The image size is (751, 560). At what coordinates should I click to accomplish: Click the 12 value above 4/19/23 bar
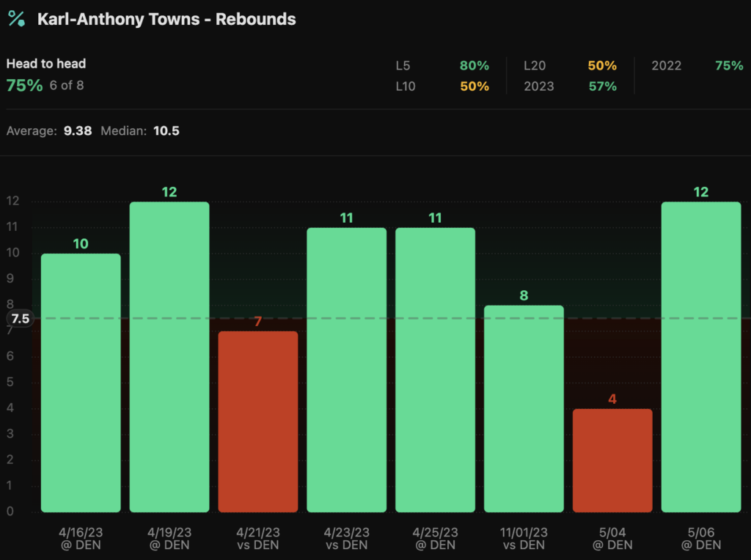point(169,193)
